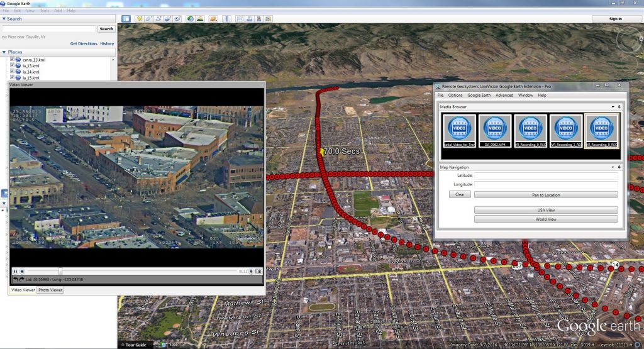This screenshot has width=644, height=349.
Task: Click the Google Earth search input box
Action: [x=48, y=29]
